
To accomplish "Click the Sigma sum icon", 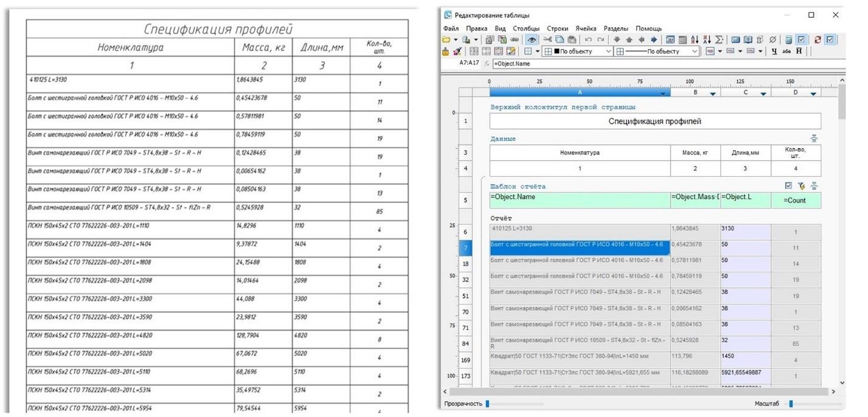I will 719,40.
